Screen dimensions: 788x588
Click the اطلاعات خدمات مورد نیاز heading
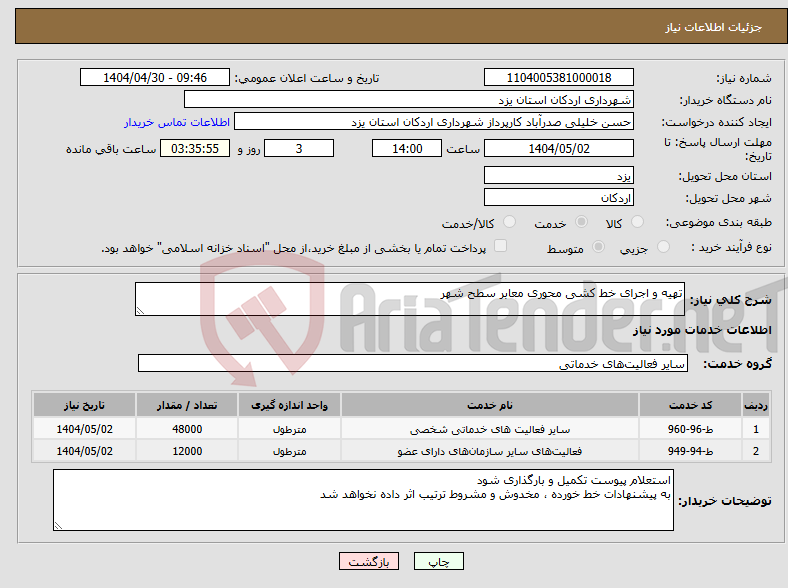coord(702,330)
